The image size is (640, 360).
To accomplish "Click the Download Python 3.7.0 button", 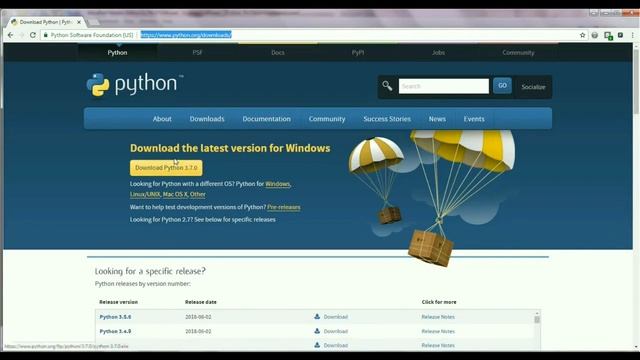I will click(166, 168).
